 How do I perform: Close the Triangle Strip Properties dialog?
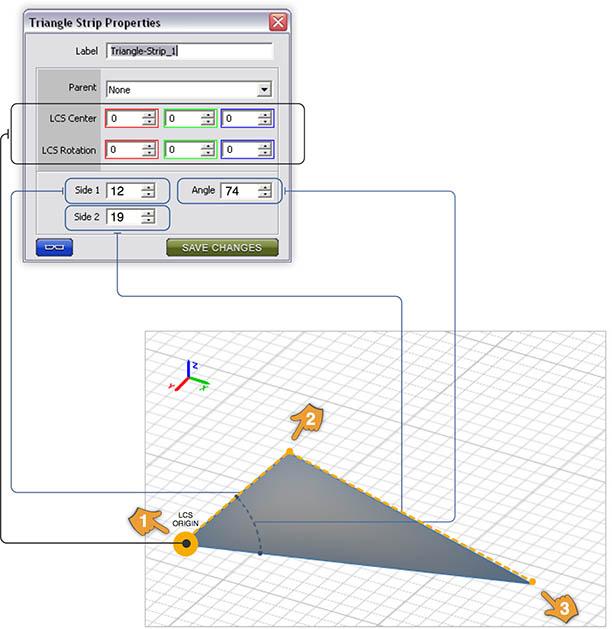coord(278,22)
